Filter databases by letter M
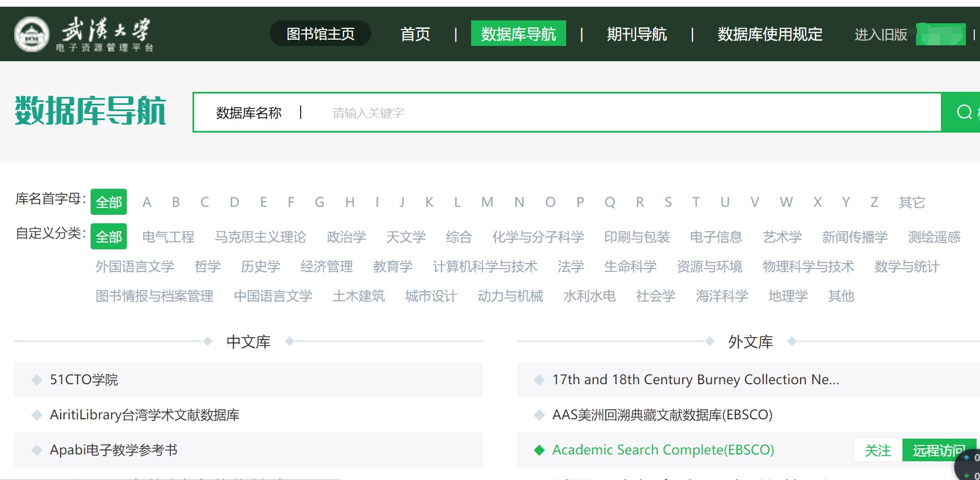 [487, 202]
